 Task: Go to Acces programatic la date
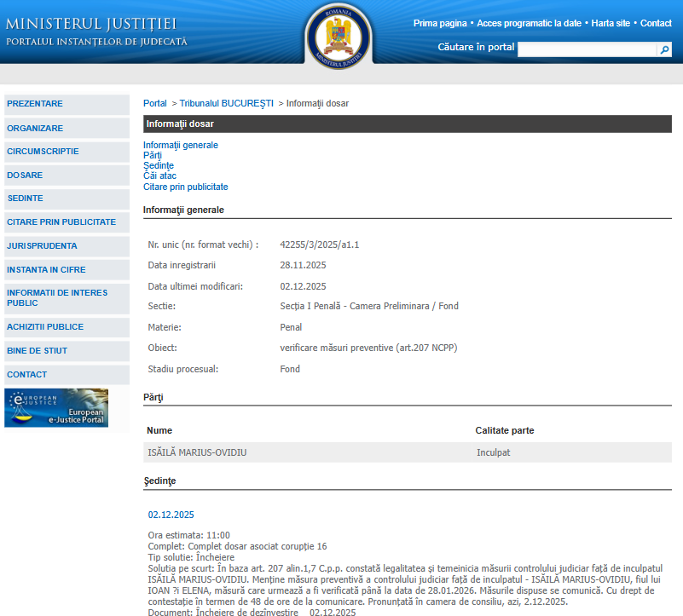(529, 23)
